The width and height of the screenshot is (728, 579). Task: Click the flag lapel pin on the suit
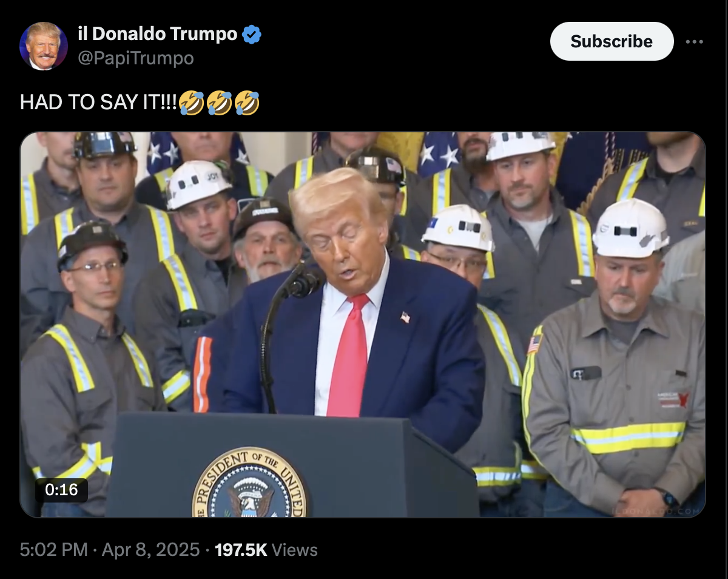click(x=405, y=317)
